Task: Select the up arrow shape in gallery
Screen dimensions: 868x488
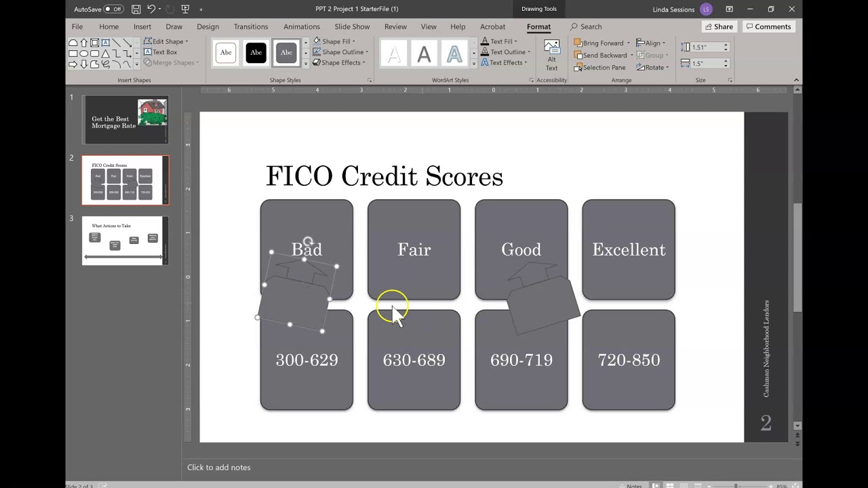Action: (x=83, y=43)
